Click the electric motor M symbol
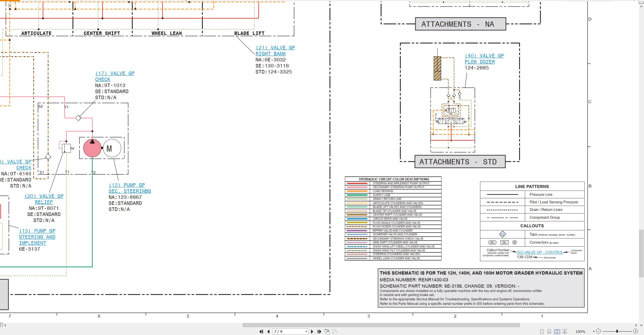This screenshot has width=644, height=335. click(x=112, y=148)
